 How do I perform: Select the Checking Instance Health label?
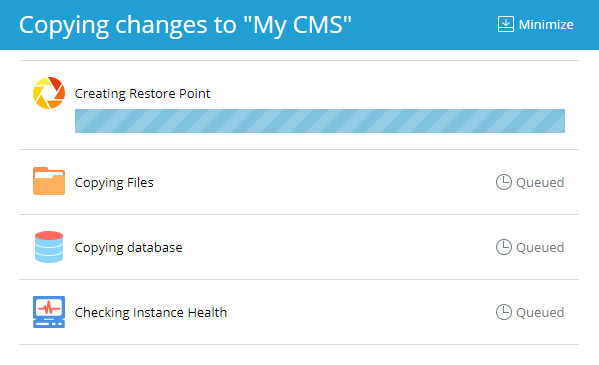pos(151,313)
